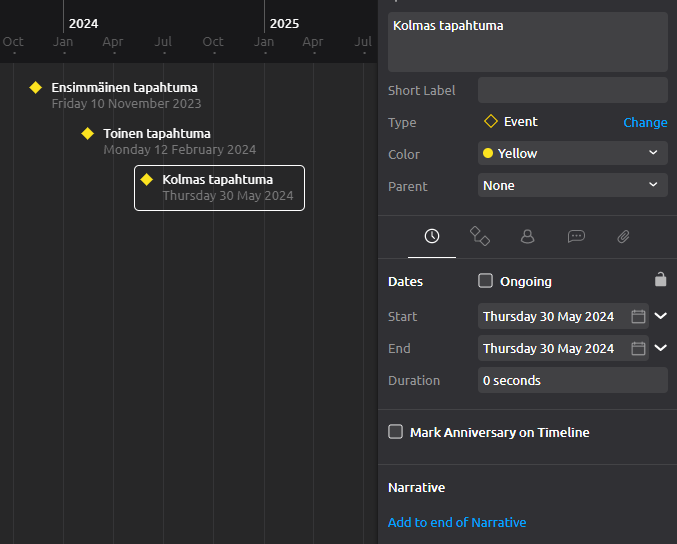Click the Kolmas tapahtuma title text box
677x544 pixels.
(528, 42)
